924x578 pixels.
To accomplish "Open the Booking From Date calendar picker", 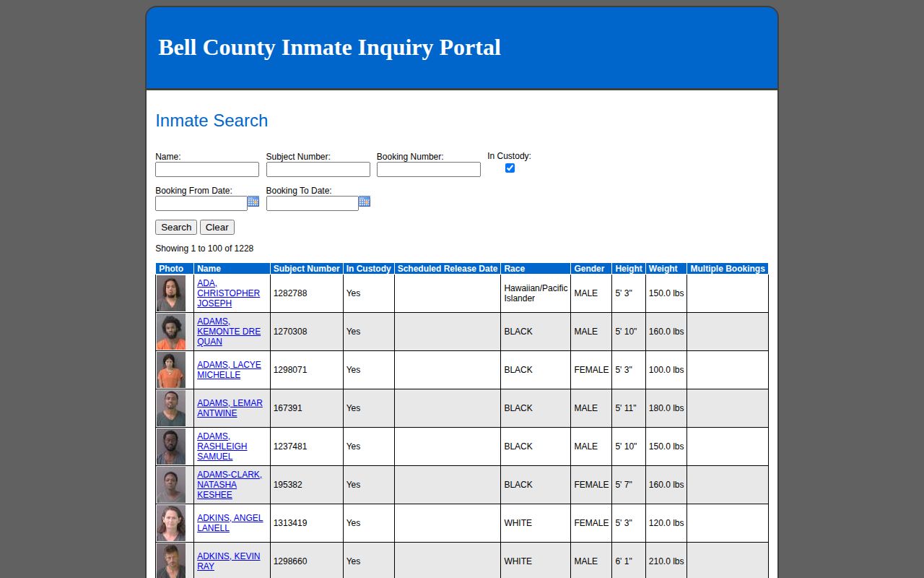I will (253, 202).
